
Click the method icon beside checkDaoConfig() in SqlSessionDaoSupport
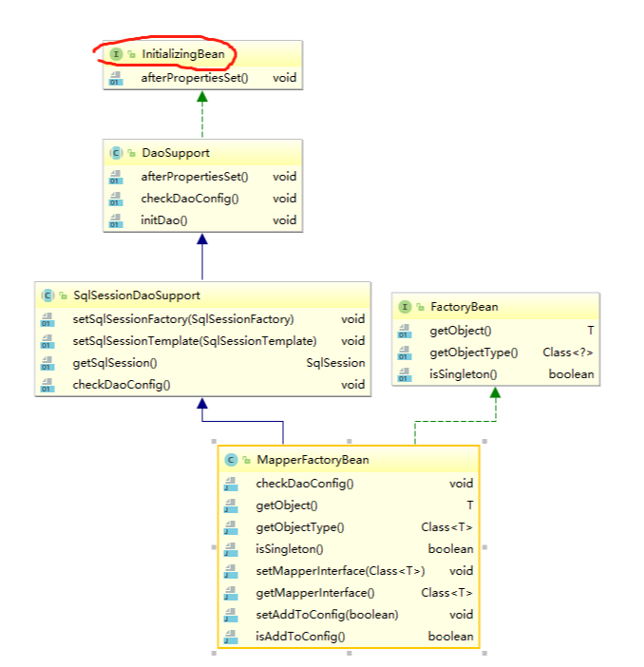click(x=47, y=385)
